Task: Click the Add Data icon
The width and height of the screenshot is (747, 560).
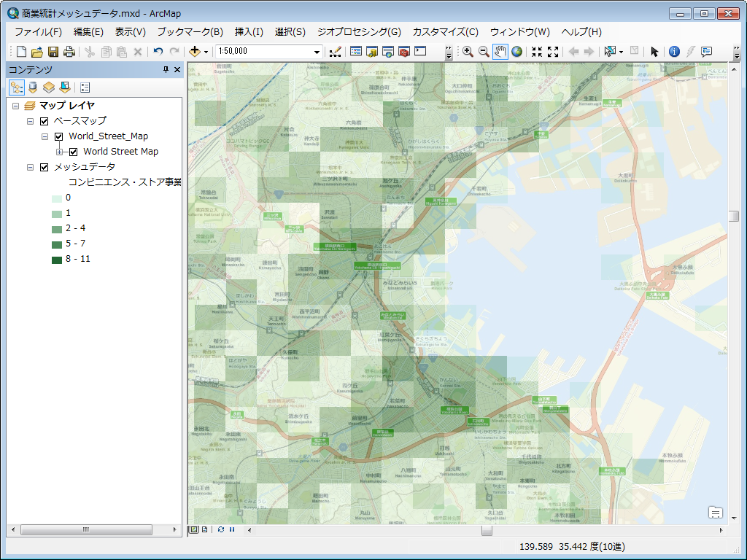Action: [194, 52]
